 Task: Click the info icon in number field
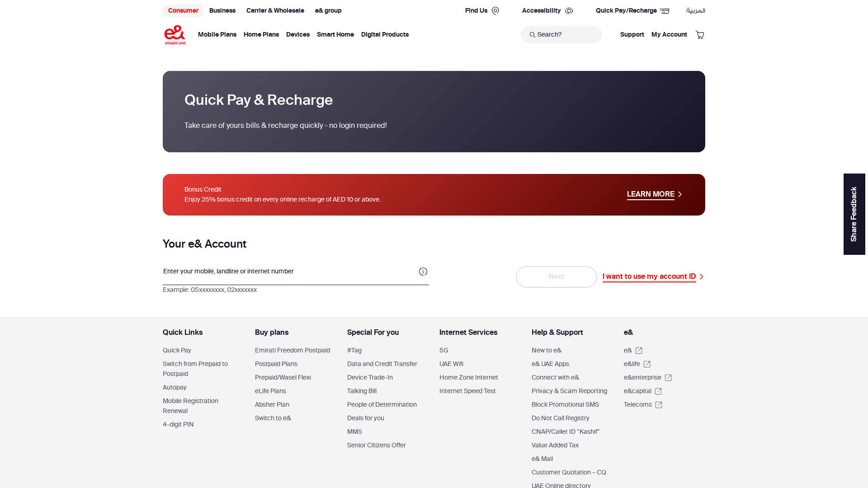point(423,272)
